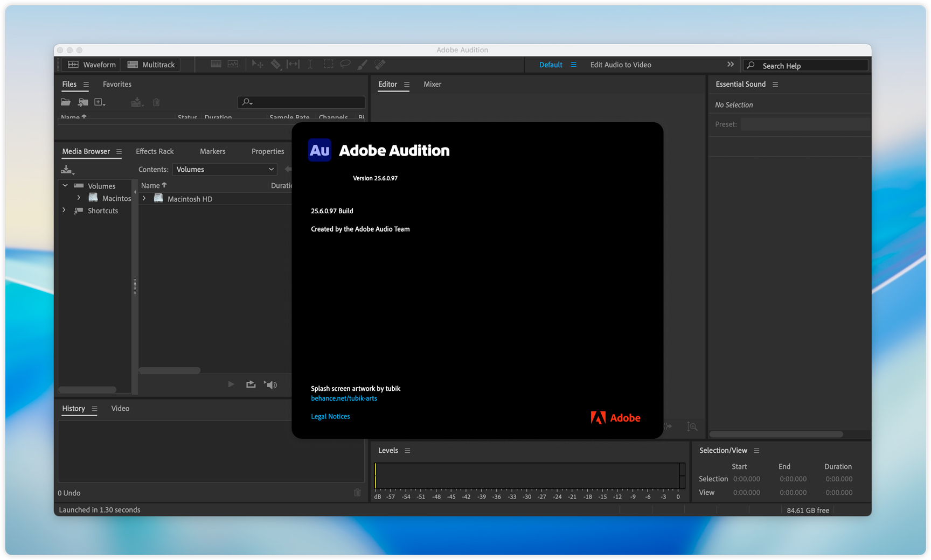The height and width of the screenshot is (560, 931).
Task: Switch to Multitrack editor view
Action: click(151, 65)
